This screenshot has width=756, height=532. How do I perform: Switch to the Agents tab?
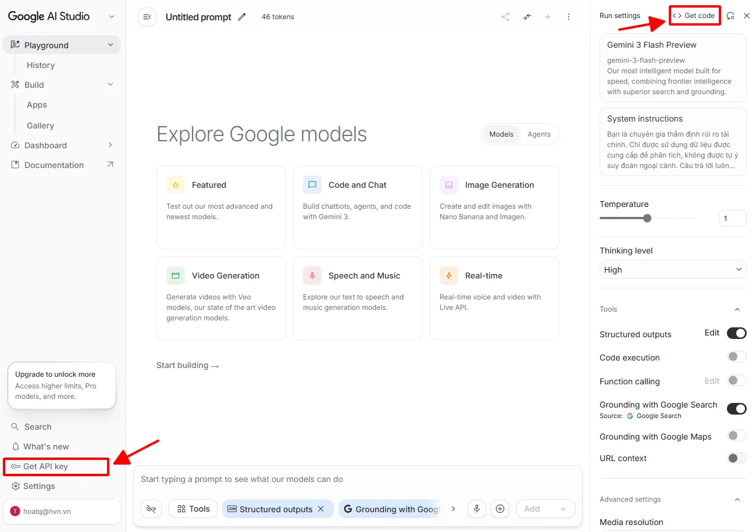[539, 134]
